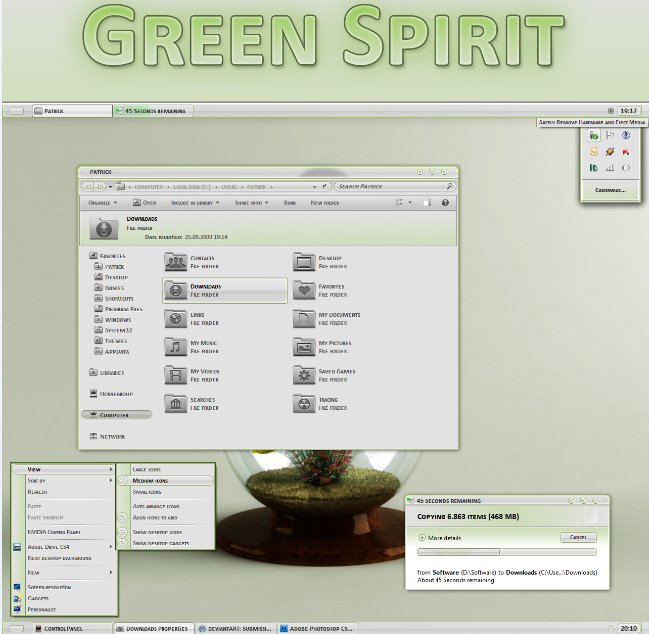Screen dimensions: 649x634
Task: Open the My Pictures folder icon
Action: pos(304,346)
